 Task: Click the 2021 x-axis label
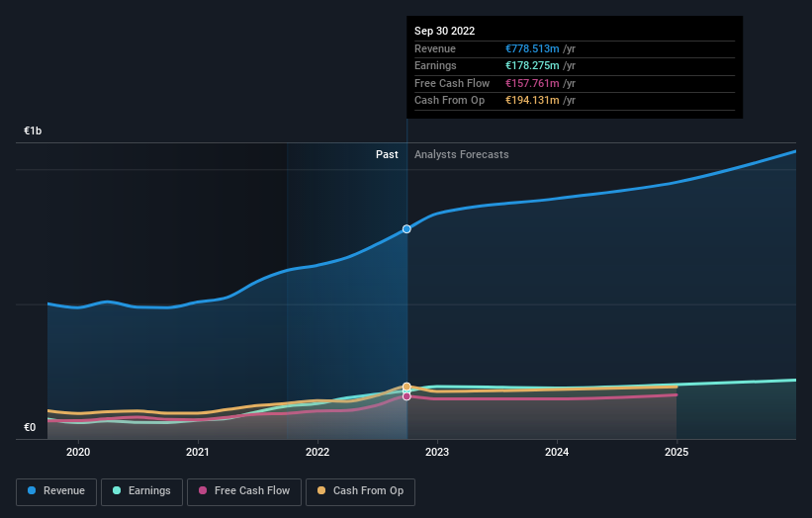(198, 452)
